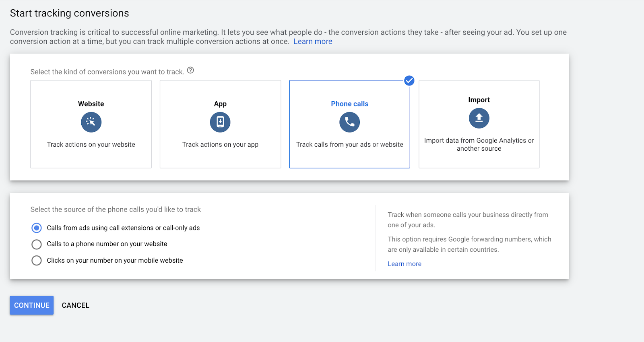Click the App phone download icon

point(220,122)
